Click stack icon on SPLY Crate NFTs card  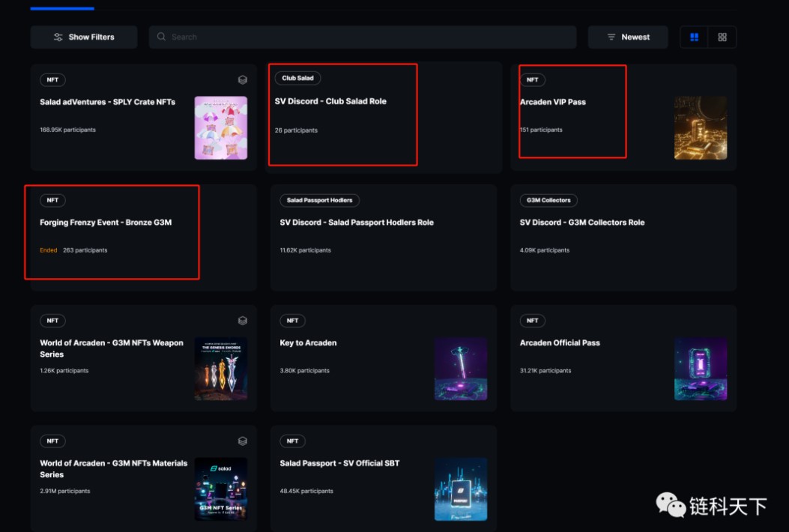pos(243,79)
